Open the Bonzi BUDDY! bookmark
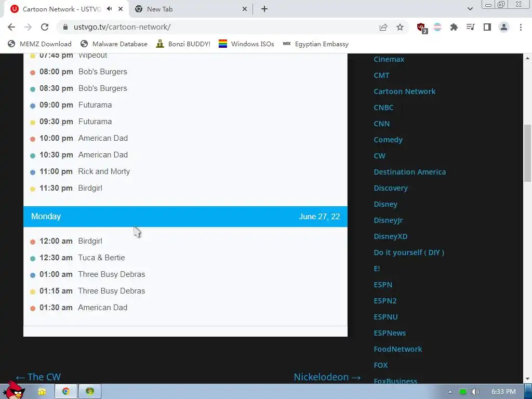This screenshot has height=399, width=532. click(x=183, y=44)
